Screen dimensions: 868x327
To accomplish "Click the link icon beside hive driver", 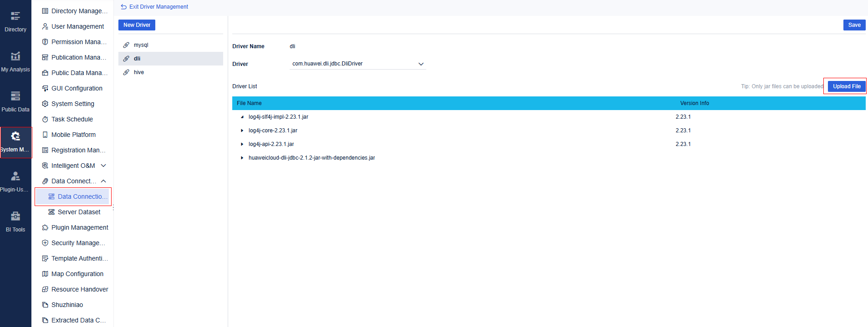I will [x=126, y=72].
